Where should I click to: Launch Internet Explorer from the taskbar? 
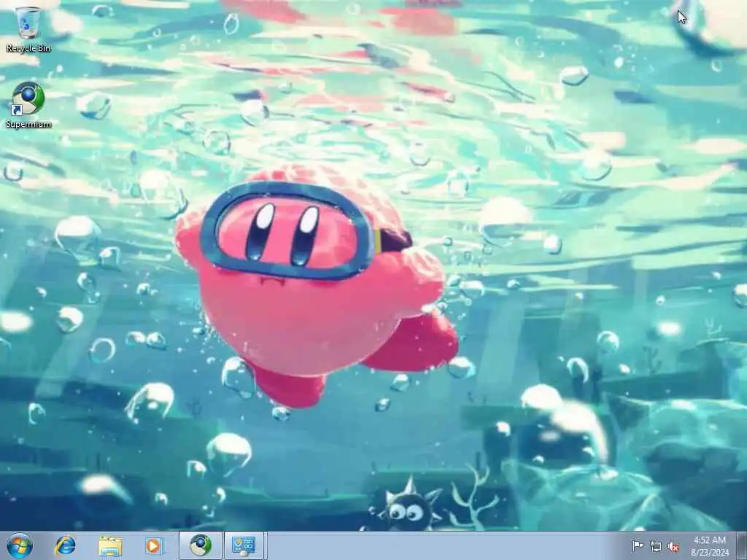click(65, 545)
